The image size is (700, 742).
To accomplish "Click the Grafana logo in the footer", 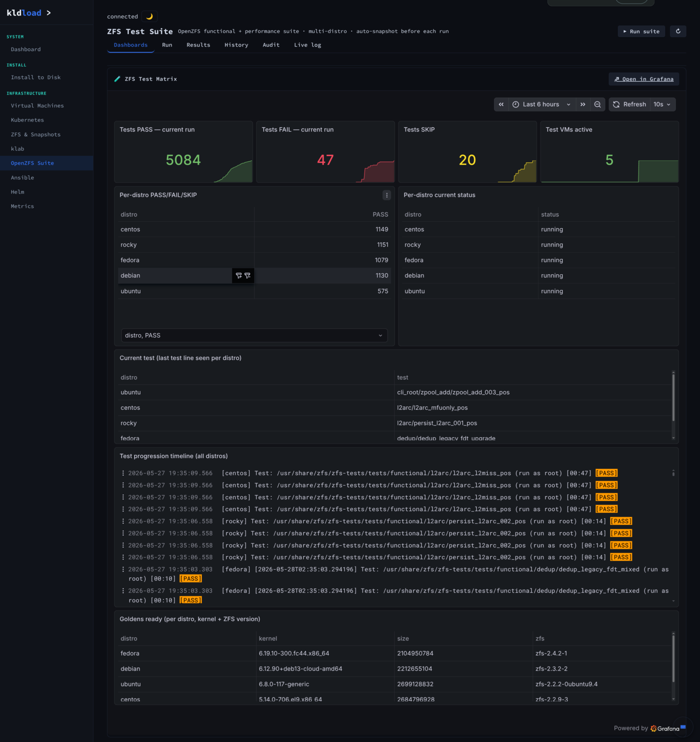I will [665, 728].
